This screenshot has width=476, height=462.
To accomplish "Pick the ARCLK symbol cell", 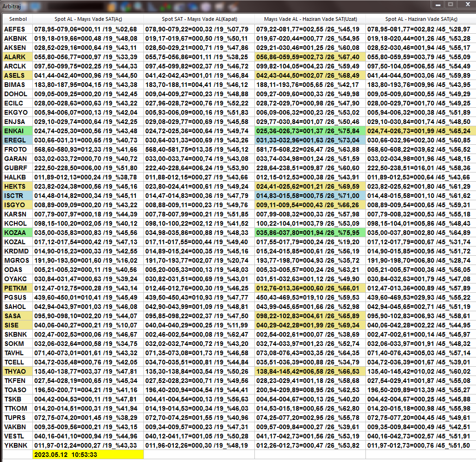I will point(18,66).
